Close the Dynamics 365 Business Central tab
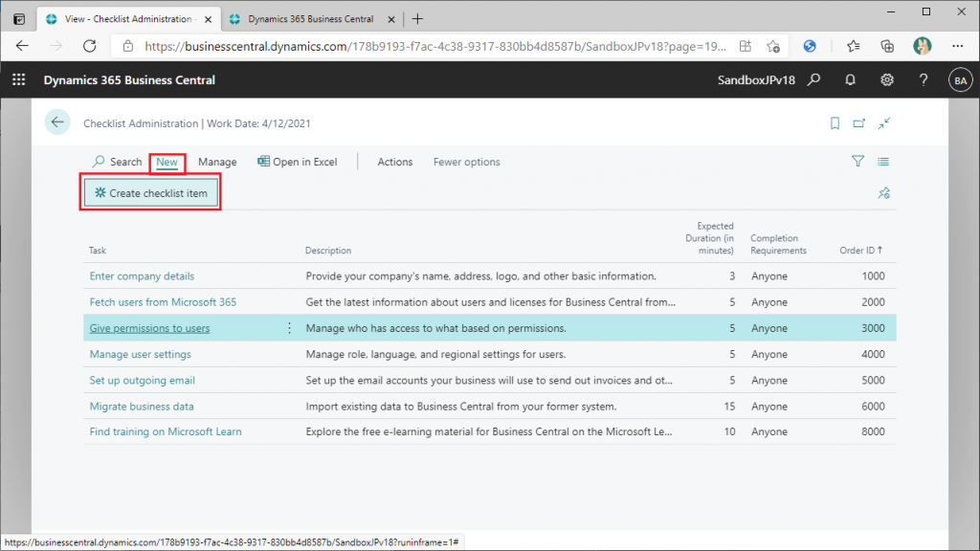The width and height of the screenshot is (980, 551). pos(391,19)
